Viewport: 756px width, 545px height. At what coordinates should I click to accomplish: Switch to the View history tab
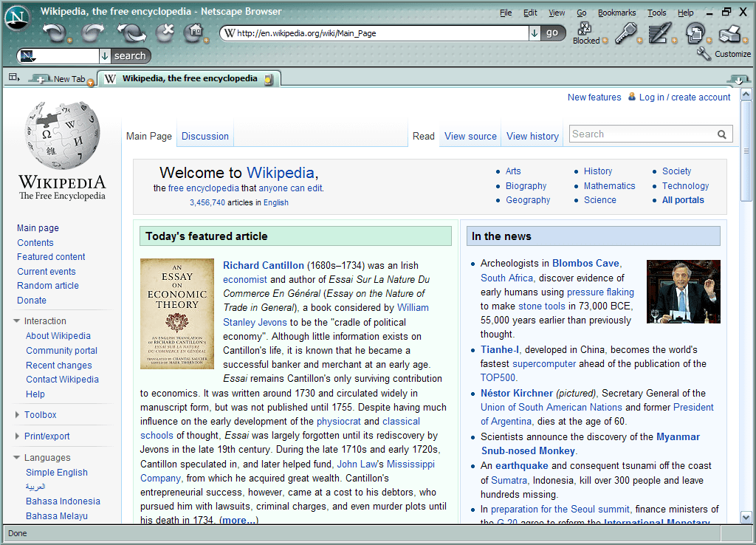coord(532,136)
